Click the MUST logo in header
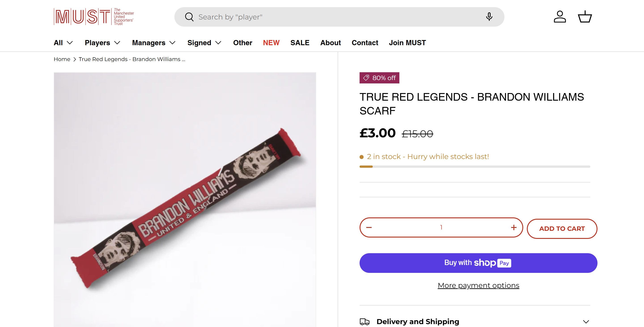 94,17
